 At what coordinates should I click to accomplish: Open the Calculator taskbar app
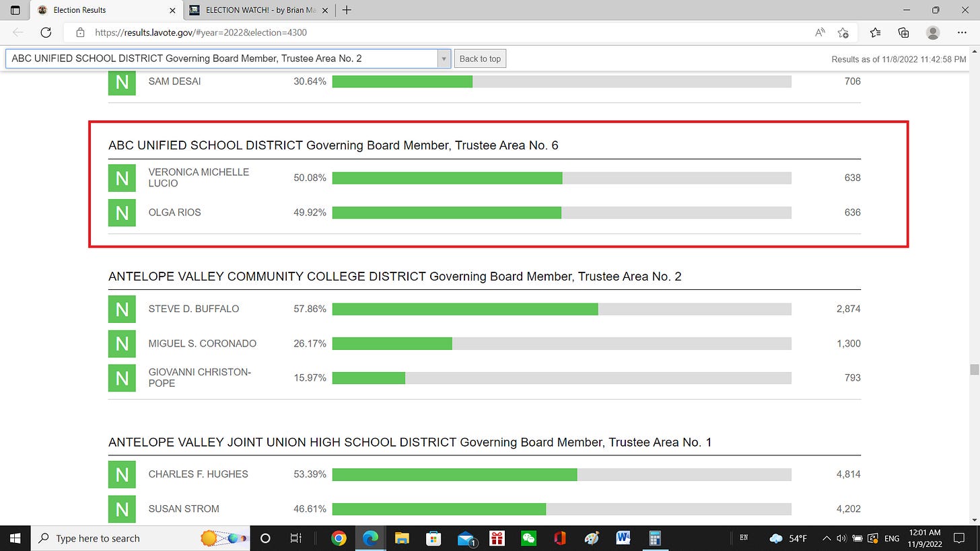tap(655, 538)
